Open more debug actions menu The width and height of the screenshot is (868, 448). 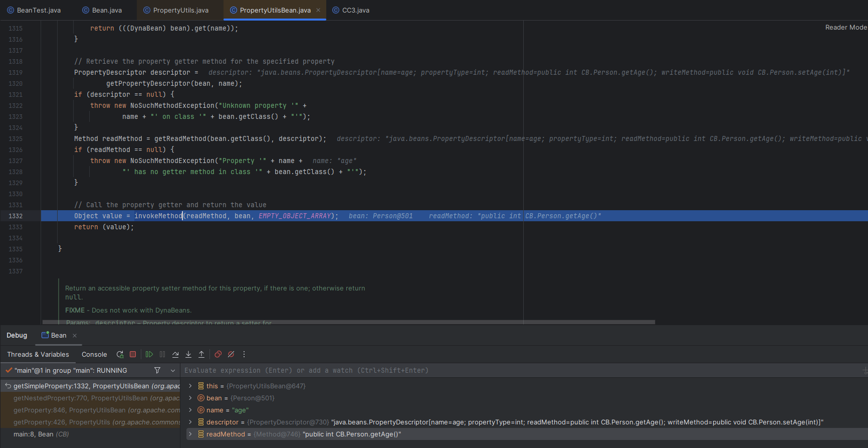tap(244, 354)
